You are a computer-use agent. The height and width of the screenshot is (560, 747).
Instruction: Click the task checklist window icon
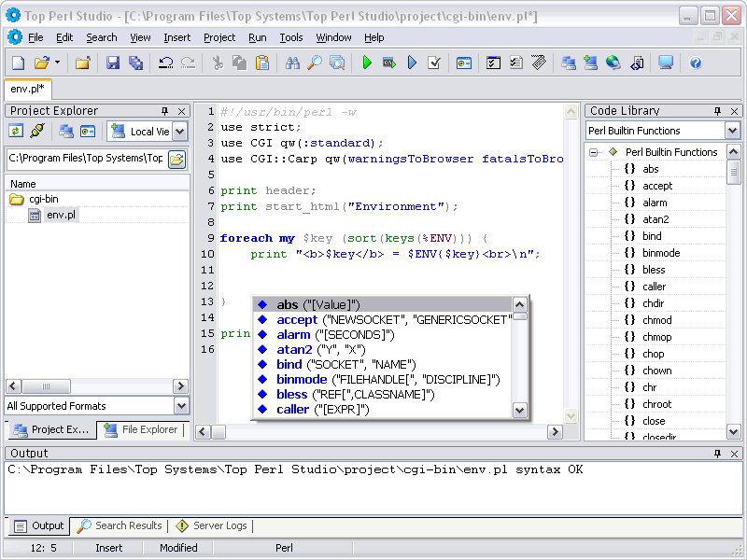[x=494, y=63]
